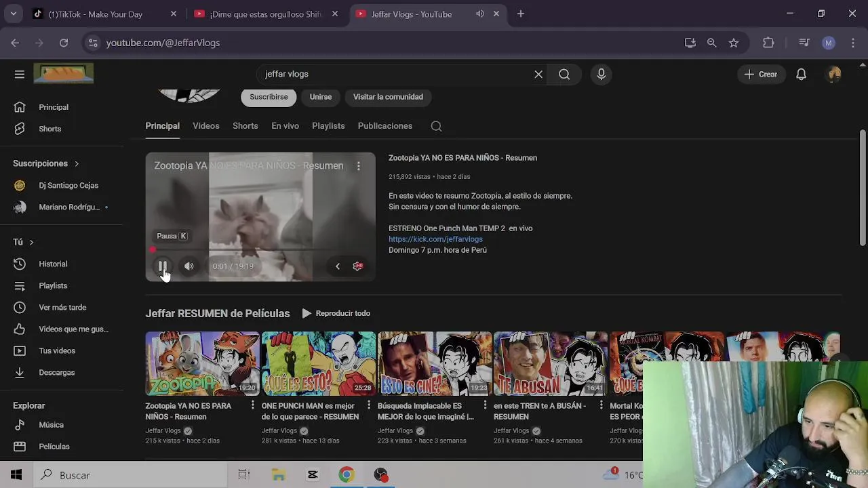Open File Explorer from taskbar

tap(279, 475)
